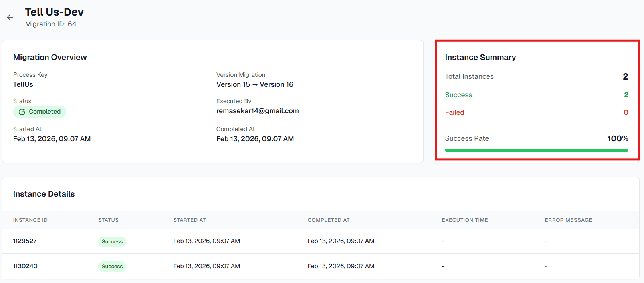Click the INSTANCE ID column header
Image resolution: width=644 pixels, height=283 pixels.
[30, 220]
